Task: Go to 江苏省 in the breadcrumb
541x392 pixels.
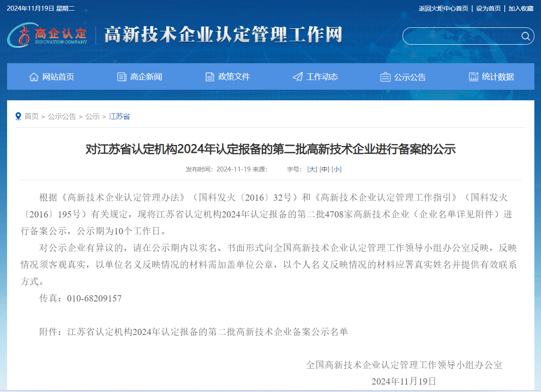Action: pos(119,116)
